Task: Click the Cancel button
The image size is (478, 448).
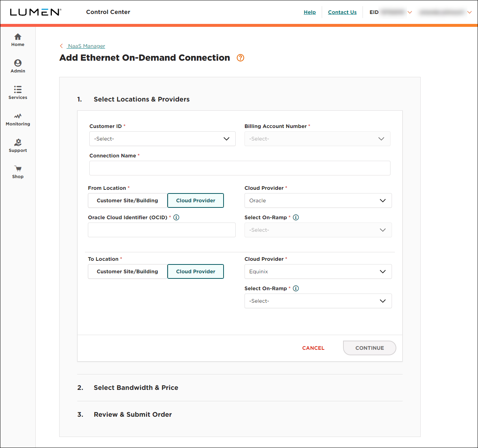Action: coord(313,348)
